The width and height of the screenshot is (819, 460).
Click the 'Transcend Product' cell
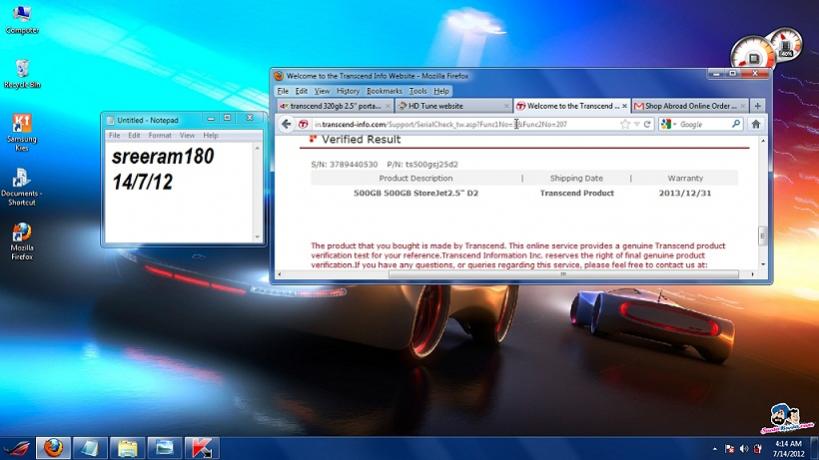577,193
